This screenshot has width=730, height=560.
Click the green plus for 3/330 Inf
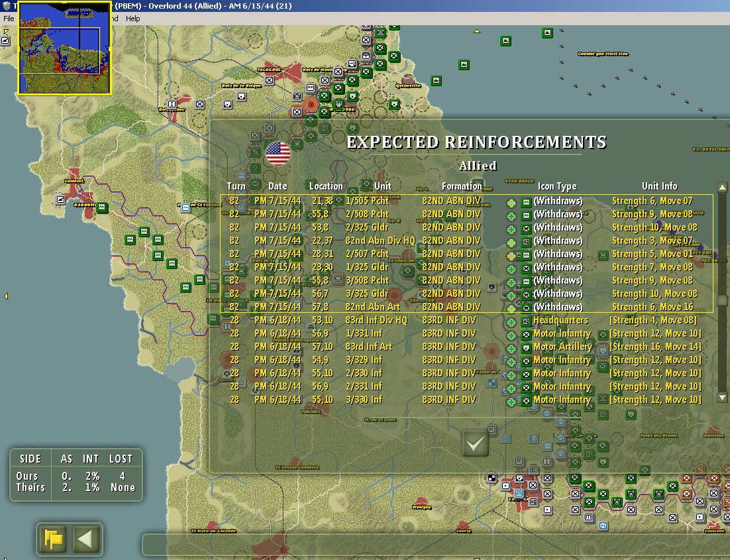[511, 402]
